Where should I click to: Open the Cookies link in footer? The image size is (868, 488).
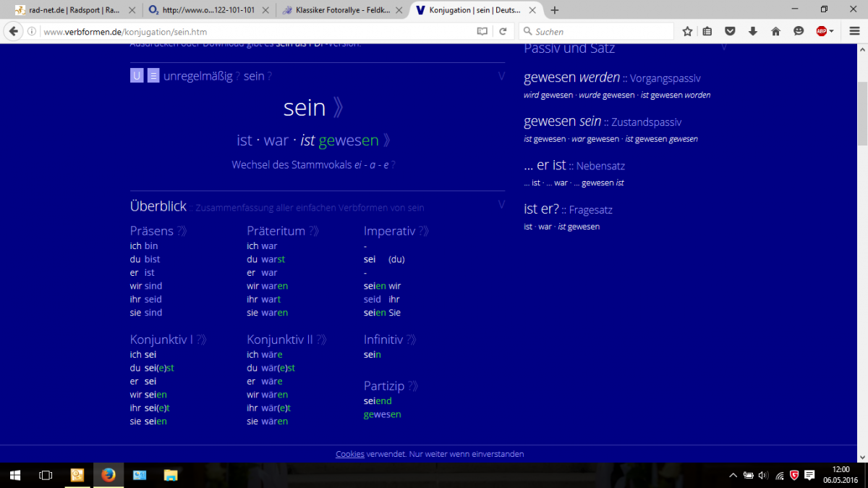click(x=349, y=454)
